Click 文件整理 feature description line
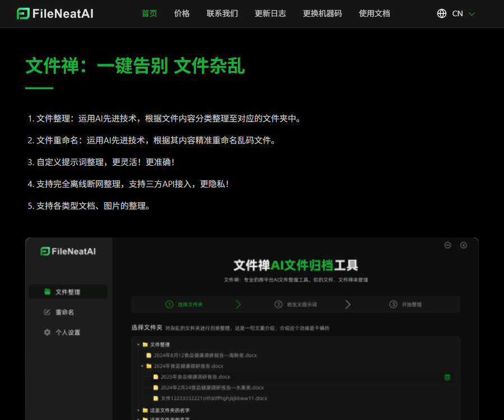This screenshot has width=504, height=420. click(165, 119)
